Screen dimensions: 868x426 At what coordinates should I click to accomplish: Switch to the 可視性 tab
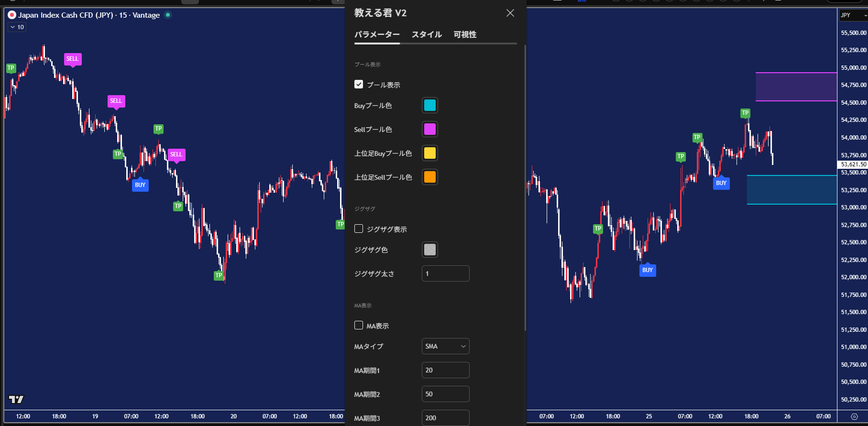pos(465,34)
